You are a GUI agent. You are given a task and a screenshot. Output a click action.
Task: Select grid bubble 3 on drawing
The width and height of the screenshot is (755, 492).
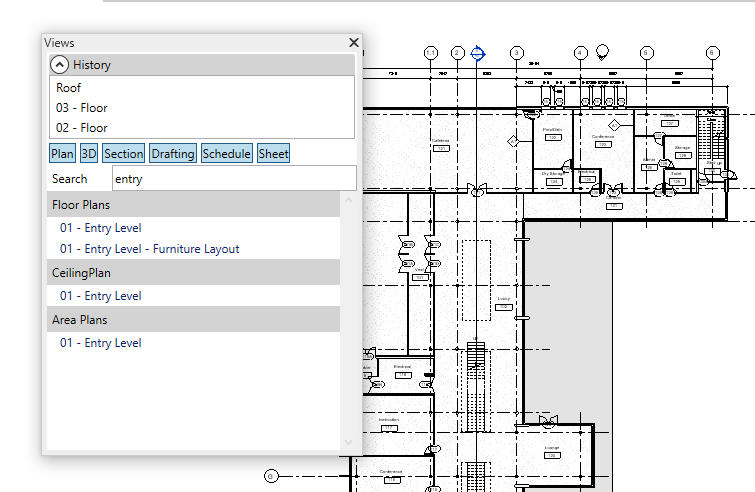click(x=517, y=52)
